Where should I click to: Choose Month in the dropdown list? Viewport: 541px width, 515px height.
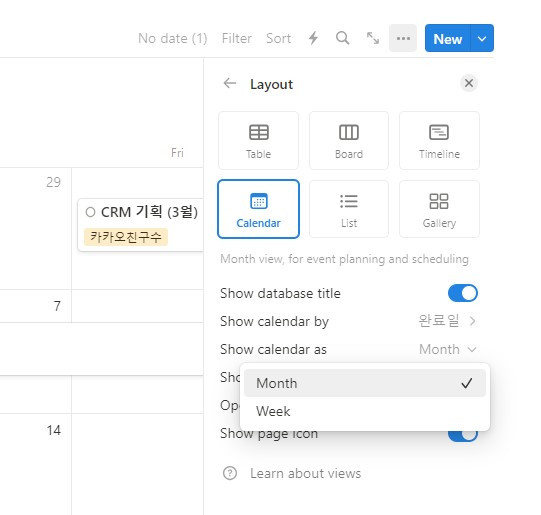point(365,383)
